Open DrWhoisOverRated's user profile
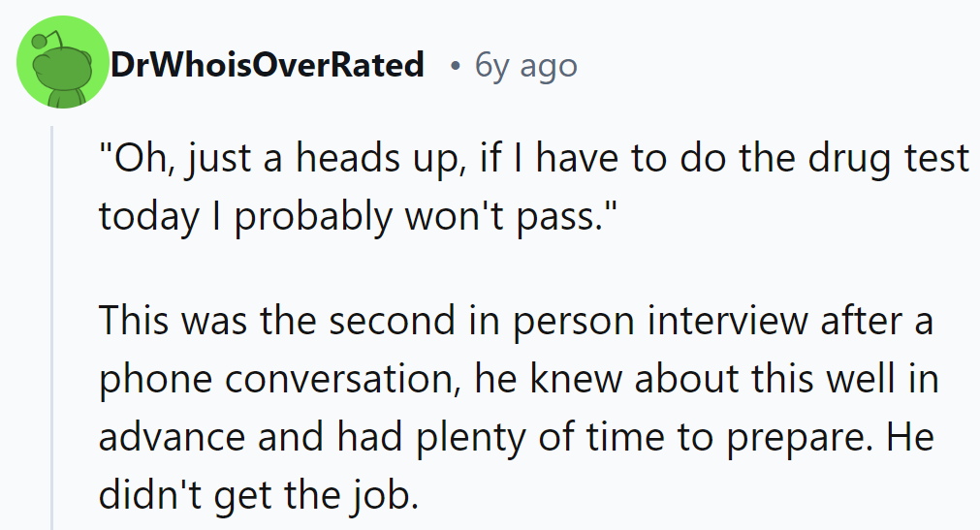 (x=268, y=65)
